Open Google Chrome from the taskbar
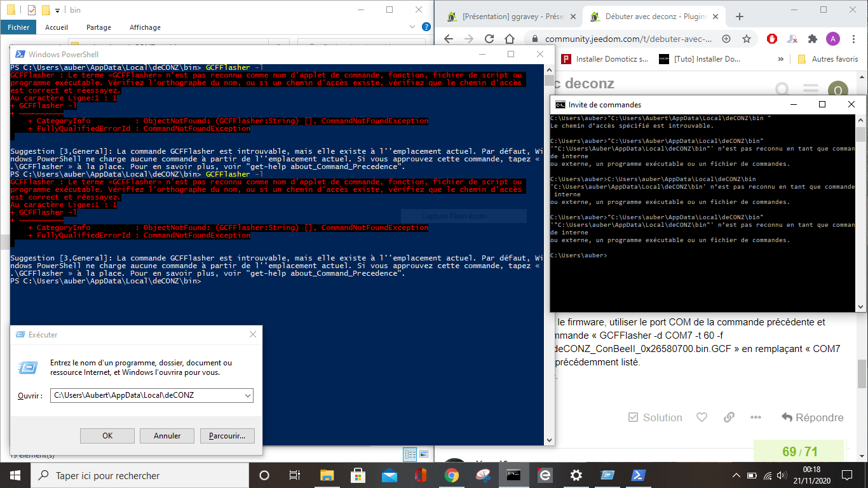 pyautogui.click(x=451, y=475)
